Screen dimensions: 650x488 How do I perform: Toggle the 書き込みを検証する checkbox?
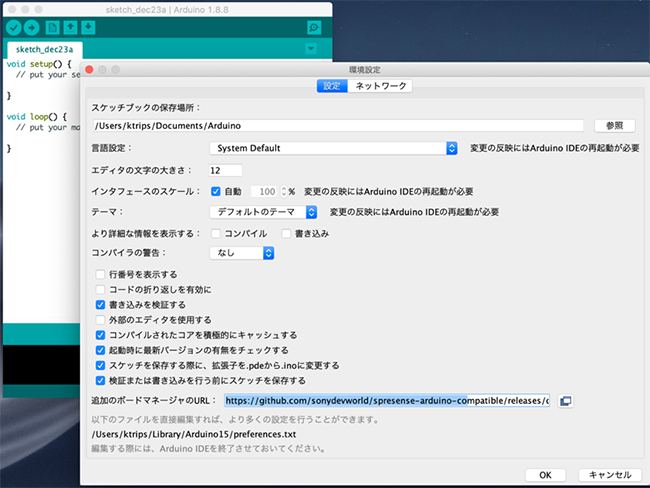coord(100,305)
